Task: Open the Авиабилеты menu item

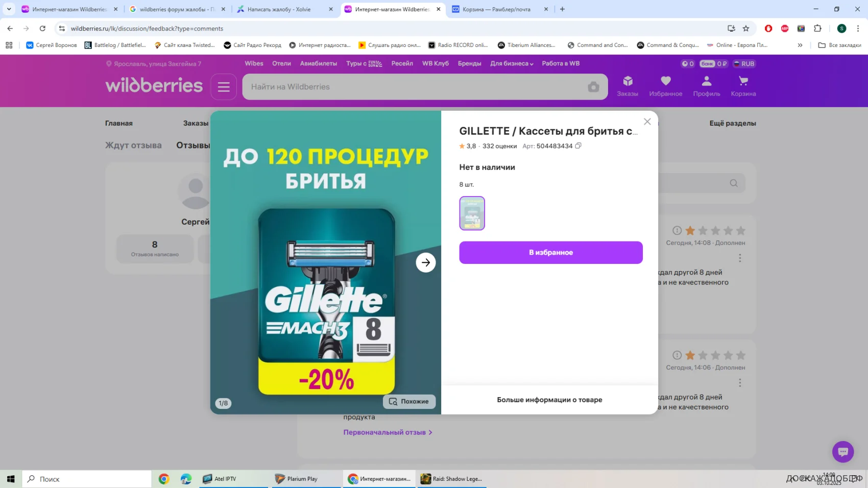Action: pyautogui.click(x=318, y=64)
